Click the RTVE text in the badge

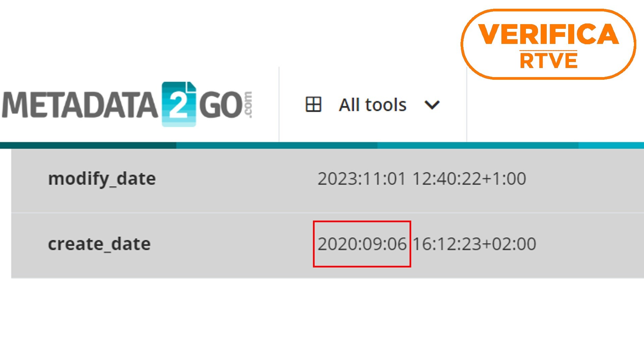click(x=548, y=61)
